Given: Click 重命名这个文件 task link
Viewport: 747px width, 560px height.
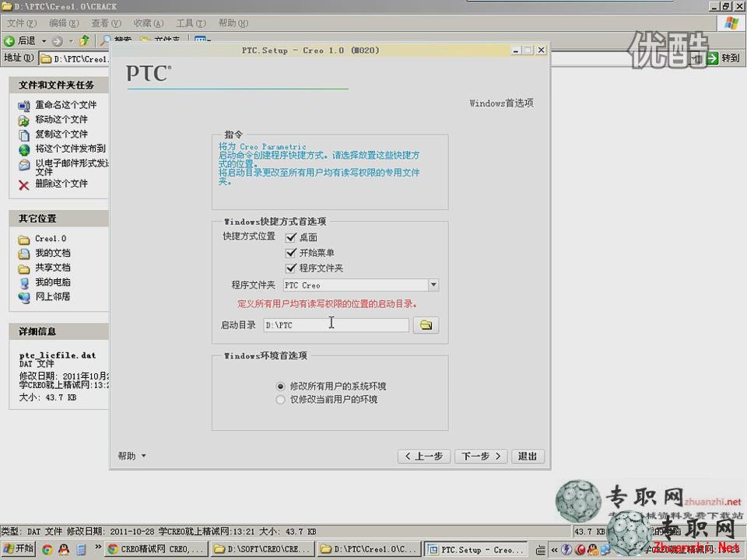Looking at the screenshot, I should [65, 105].
